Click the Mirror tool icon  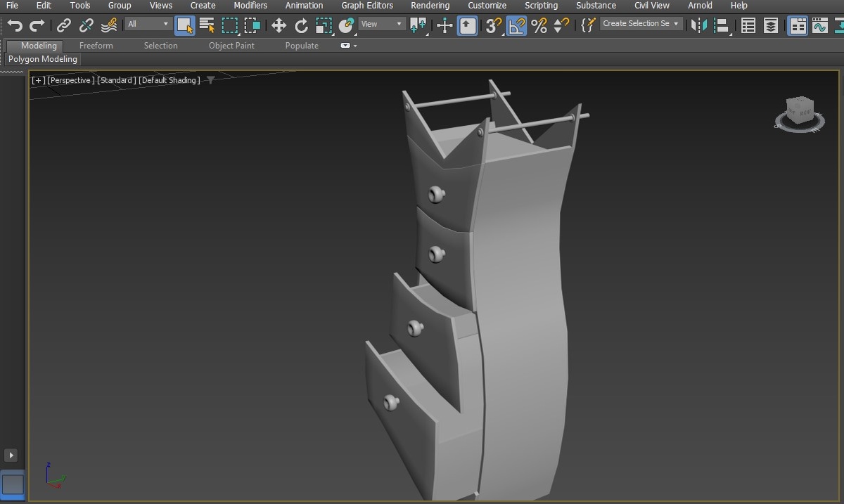[698, 26]
